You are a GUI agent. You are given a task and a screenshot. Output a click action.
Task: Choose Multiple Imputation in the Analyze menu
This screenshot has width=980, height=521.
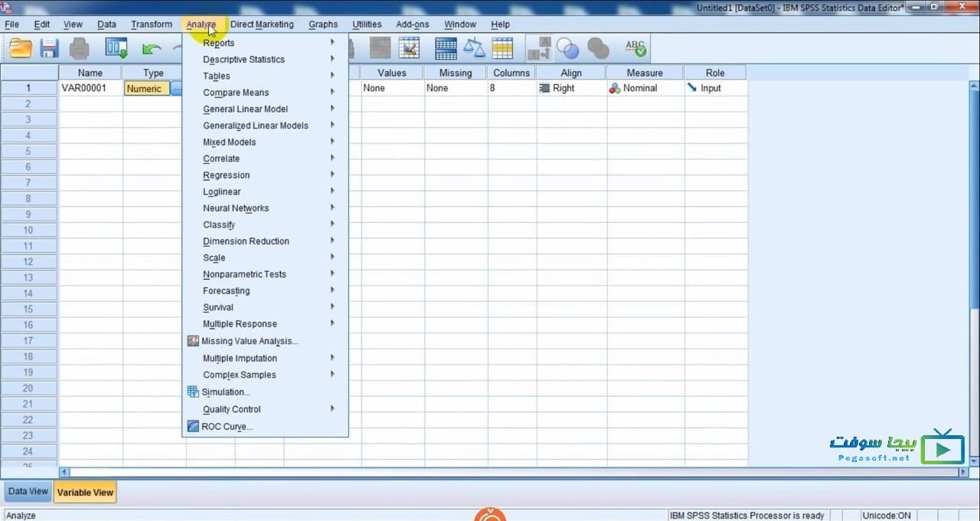pos(265,358)
